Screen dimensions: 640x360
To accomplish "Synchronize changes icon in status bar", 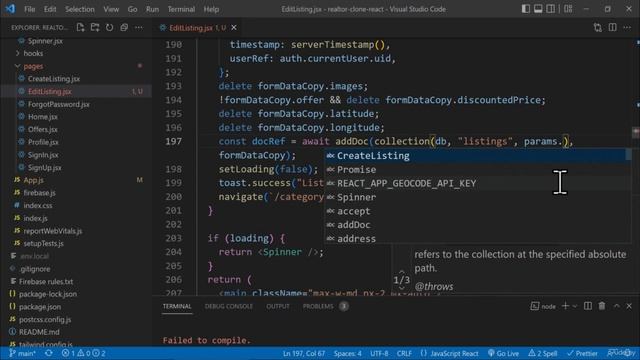I will click(x=49, y=353).
